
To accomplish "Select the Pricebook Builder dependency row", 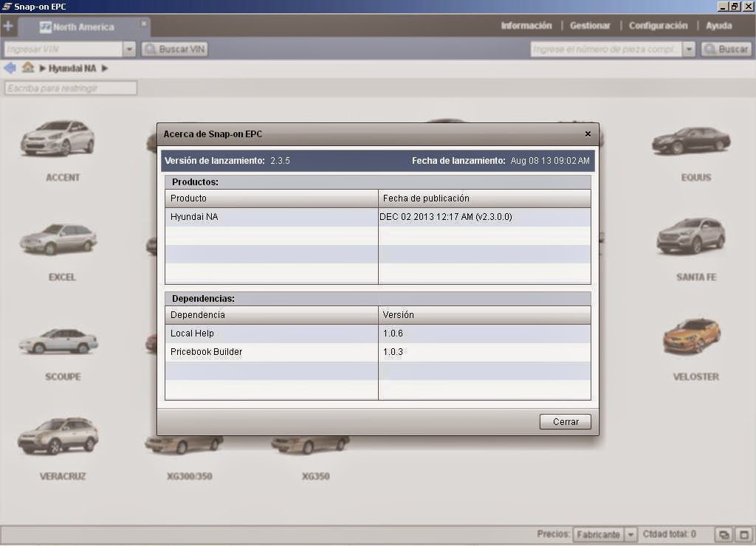I will click(x=377, y=352).
